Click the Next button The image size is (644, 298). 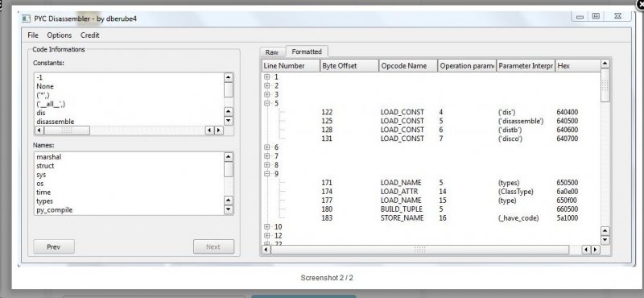pos(213,246)
